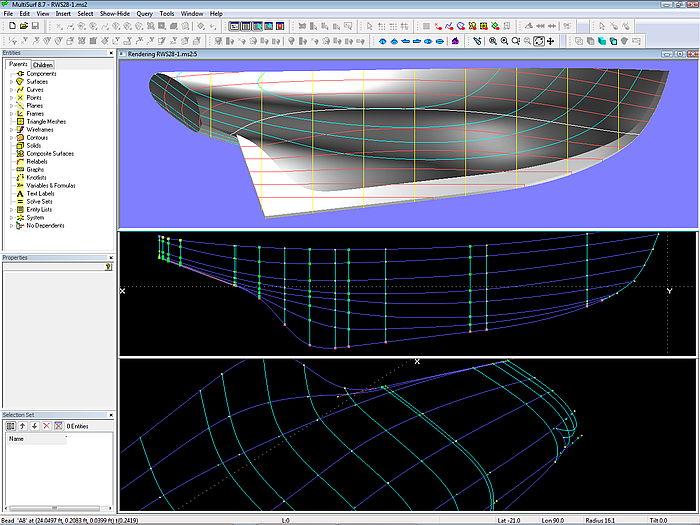700x525 pixels.
Task: Open the Show-Hide menu
Action: point(113,13)
